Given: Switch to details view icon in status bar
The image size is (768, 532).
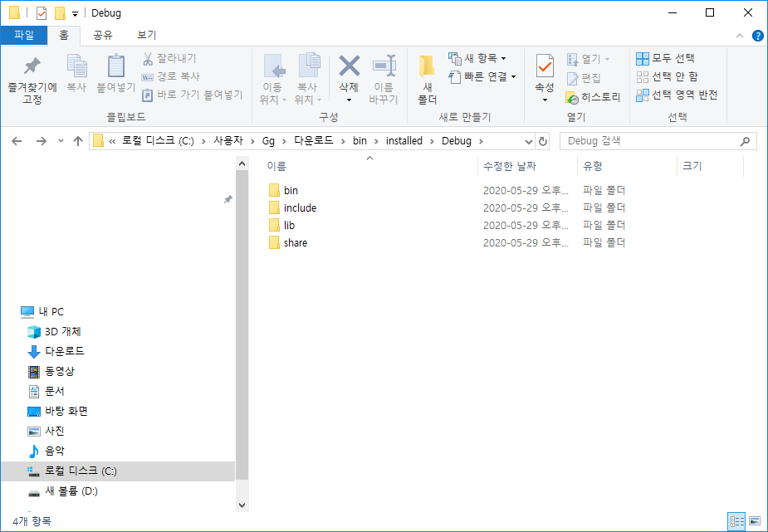Looking at the screenshot, I should click(x=736, y=521).
